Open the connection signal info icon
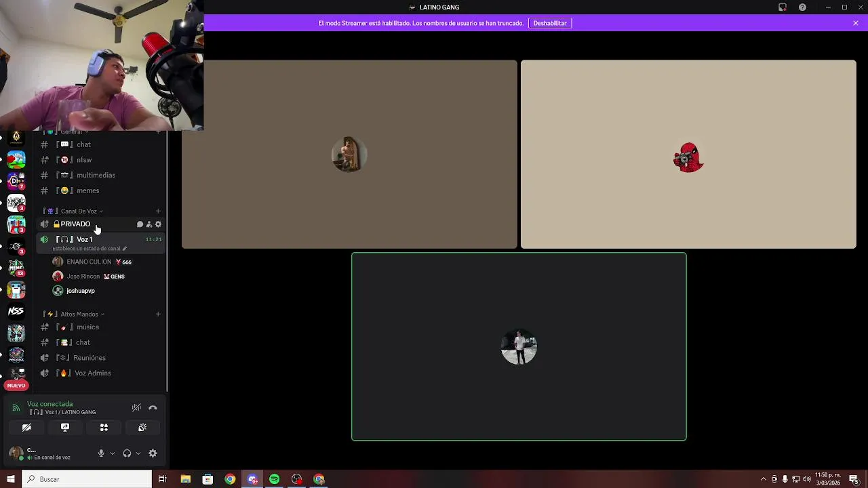Image resolution: width=868 pixels, height=488 pixels. pos(16,408)
